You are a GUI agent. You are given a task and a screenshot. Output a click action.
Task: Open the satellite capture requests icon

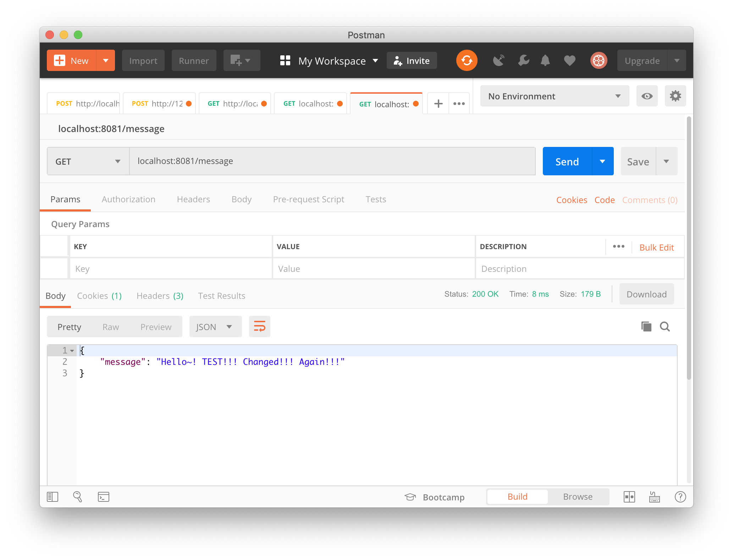pyautogui.click(x=498, y=61)
